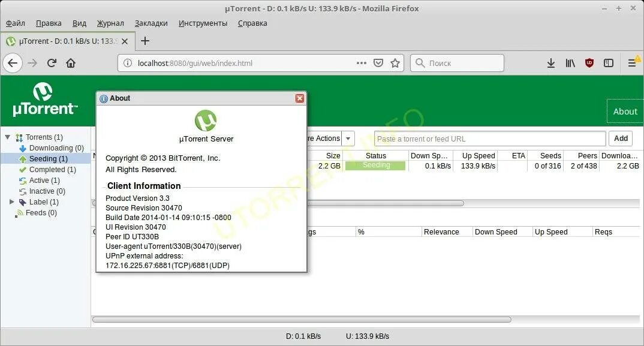Save page to Pocket
The image size is (644, 346).
point(378,63)
